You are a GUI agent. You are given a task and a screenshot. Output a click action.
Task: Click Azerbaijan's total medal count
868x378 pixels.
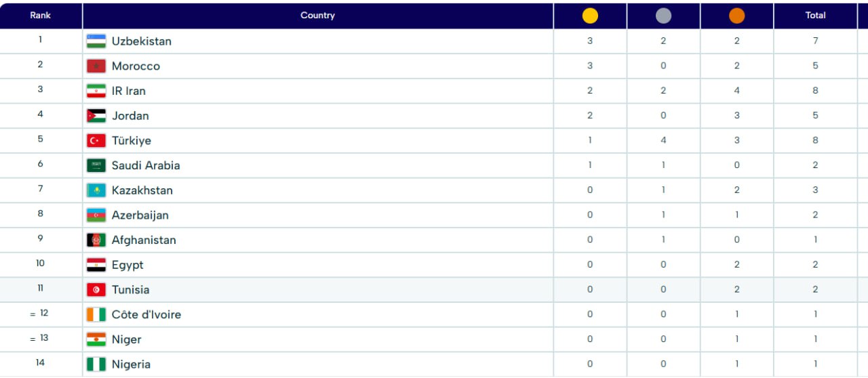point(815,215)
